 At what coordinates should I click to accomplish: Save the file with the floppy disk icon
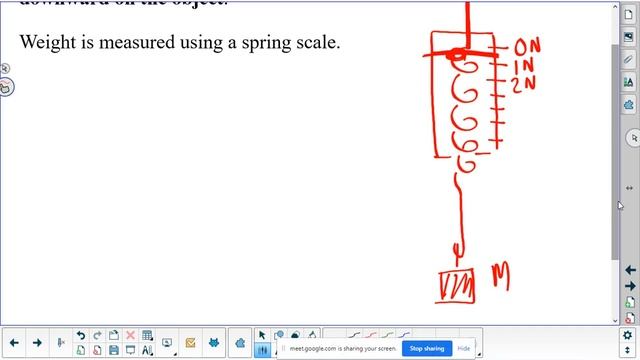pos(114,350)
